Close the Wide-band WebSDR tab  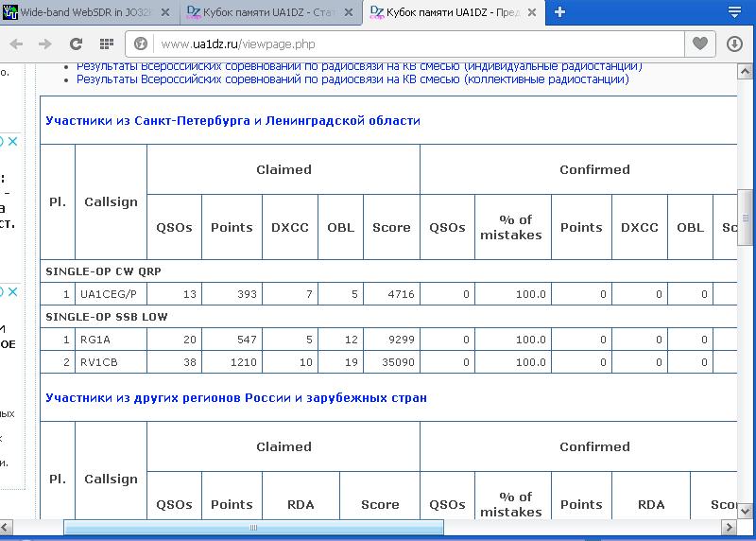click(165, 12)
